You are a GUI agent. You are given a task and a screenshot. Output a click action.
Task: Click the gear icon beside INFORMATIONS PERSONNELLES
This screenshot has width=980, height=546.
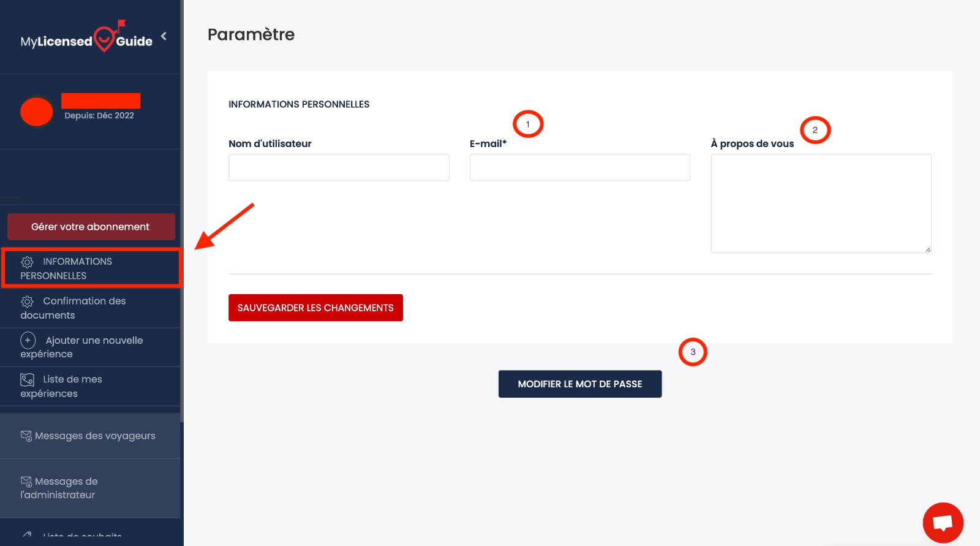[28, 262]
